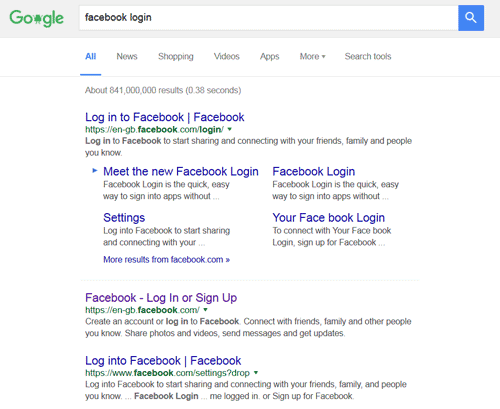Open Your Face book Login sitelink
500x409 pixels.
coord(329,218)
